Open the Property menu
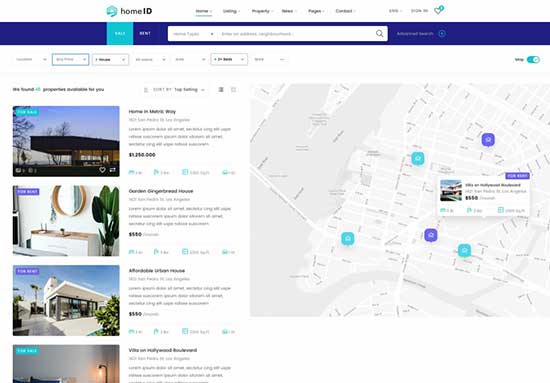The height and width of the screenshot is (383, 550). 262,11
